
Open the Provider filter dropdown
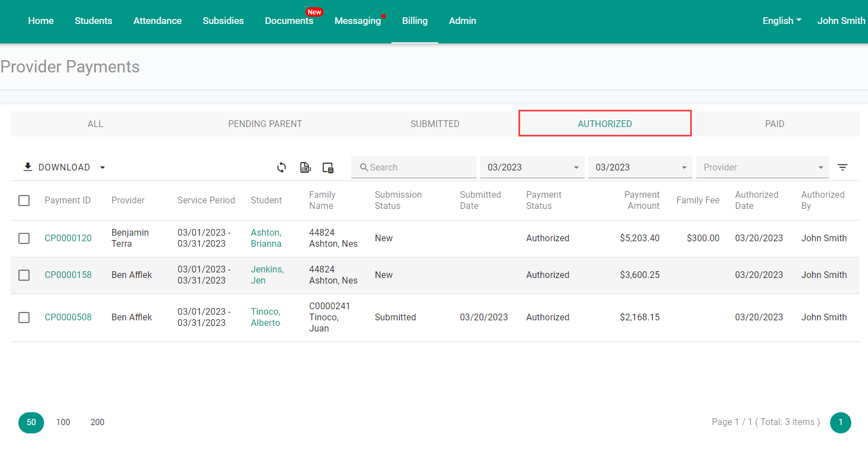[x=762, y=167]
